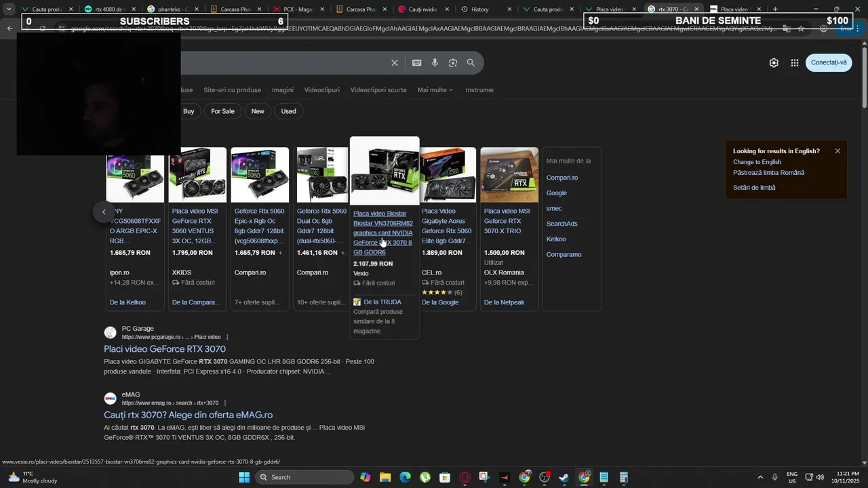868x488 pixels.
Task: Launch Copilot from the taskbar
Action: pos(366,477)
